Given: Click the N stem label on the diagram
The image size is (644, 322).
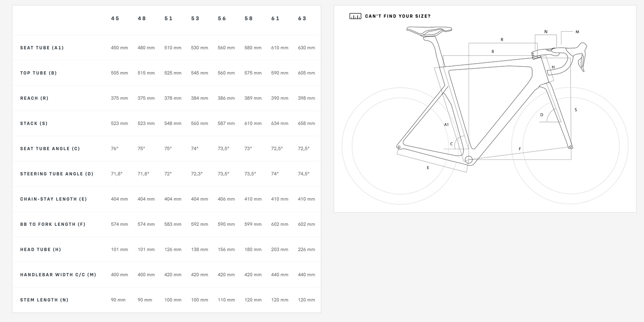Looking at the screenshot, I should (x=546, y=32).
